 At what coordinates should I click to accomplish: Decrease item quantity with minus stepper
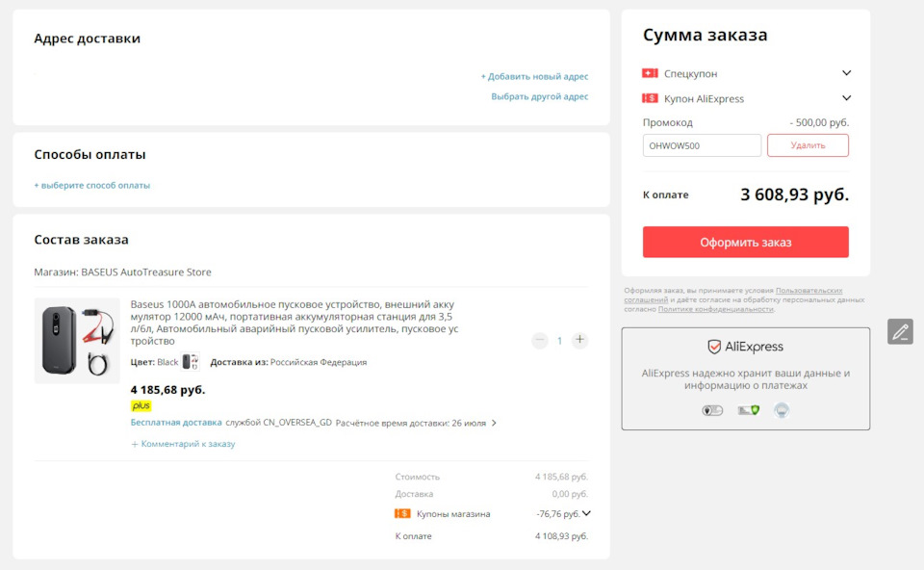(539, 340)
